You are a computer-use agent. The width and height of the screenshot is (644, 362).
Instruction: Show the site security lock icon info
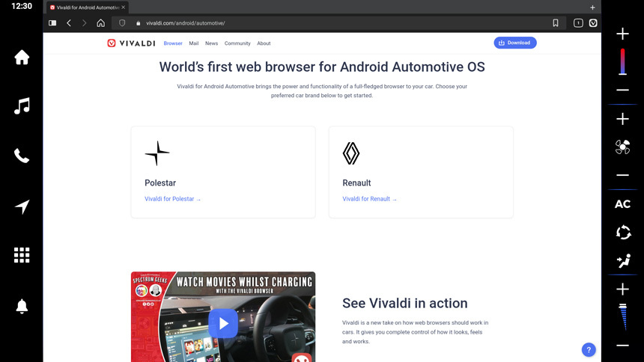coord(138,23)
